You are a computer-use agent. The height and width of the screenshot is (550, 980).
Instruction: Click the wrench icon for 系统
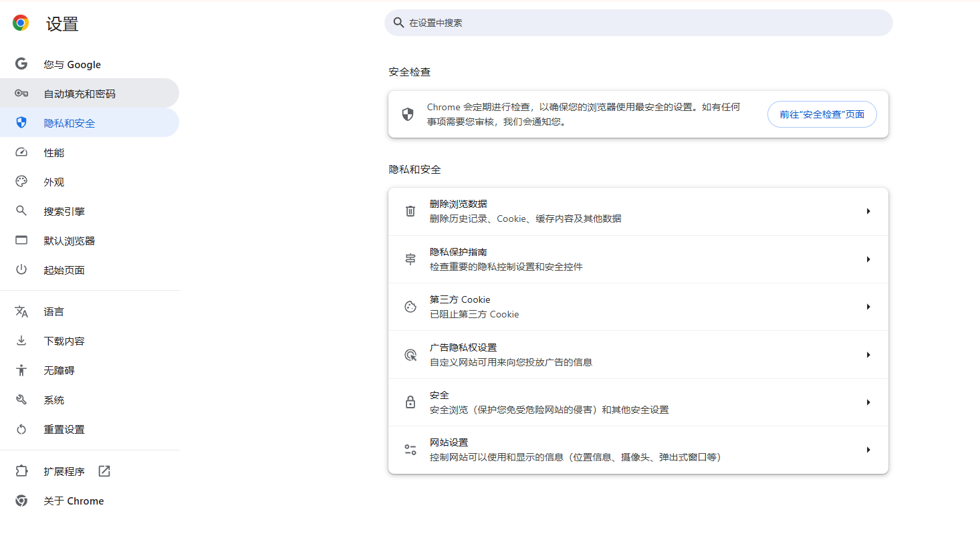coord(21,400)
